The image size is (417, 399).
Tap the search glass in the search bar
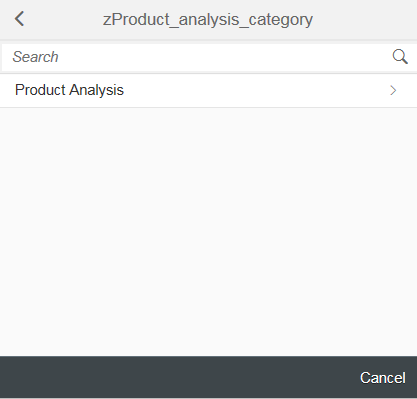click(x=400, y=57)
